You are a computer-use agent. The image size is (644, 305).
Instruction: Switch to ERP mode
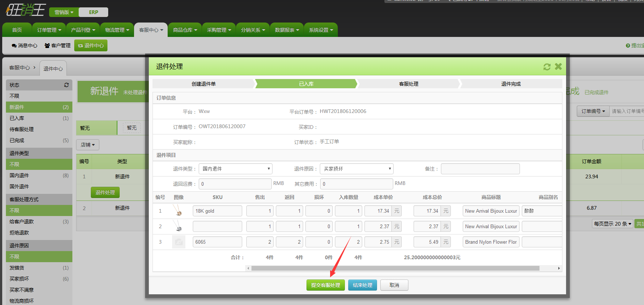click(x=93, y=12)
